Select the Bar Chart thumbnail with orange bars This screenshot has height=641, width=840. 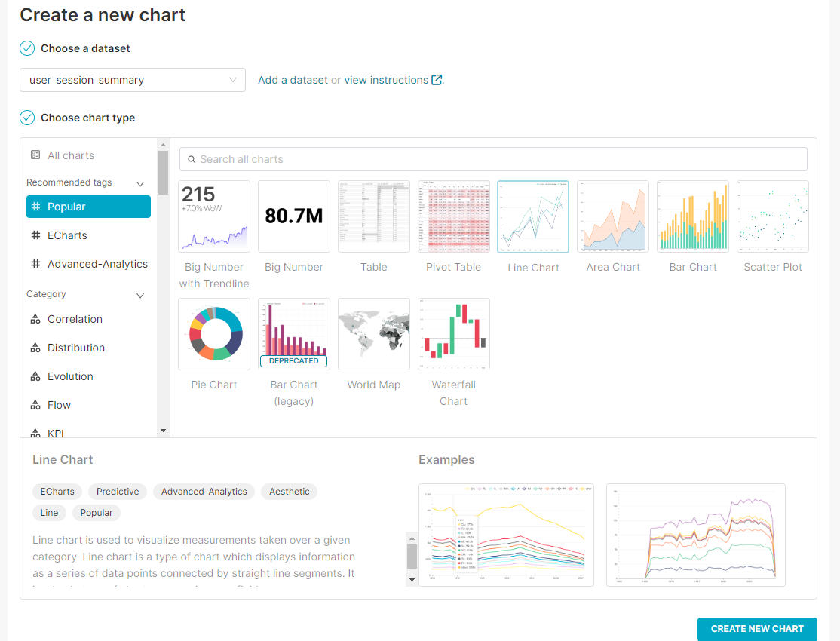pyautogui.click(x=693, y=216)
